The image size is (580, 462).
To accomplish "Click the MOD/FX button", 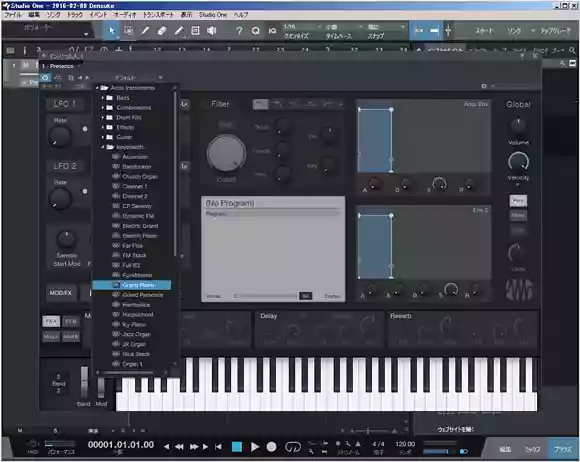I will 61,293.
